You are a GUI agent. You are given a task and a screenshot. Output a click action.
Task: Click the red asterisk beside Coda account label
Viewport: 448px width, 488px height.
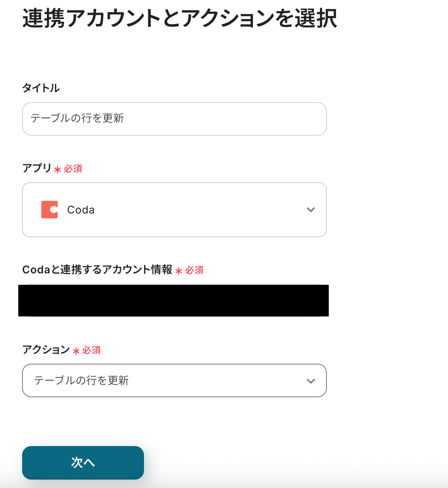pyautogui.click(x=179, y=271)
